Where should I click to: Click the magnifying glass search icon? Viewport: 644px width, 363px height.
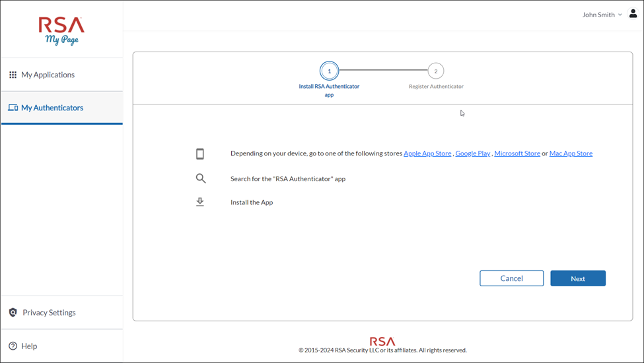(x=201, y=179)
